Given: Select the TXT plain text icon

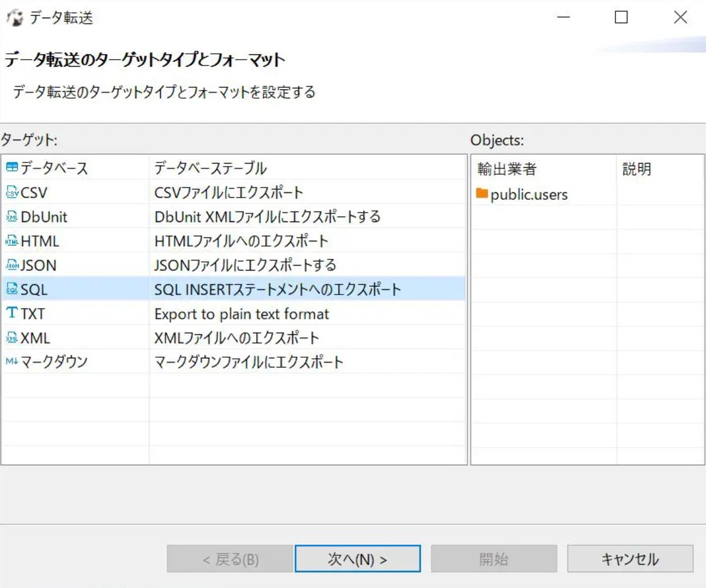Looking at the screenshot, I should pos(12,313).
